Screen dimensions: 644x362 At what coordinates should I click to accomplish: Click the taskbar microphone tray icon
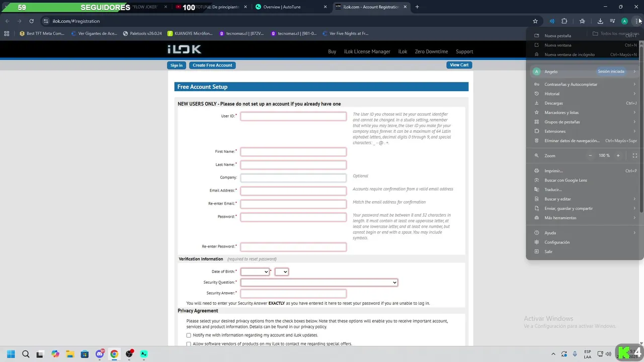point(575,354)
